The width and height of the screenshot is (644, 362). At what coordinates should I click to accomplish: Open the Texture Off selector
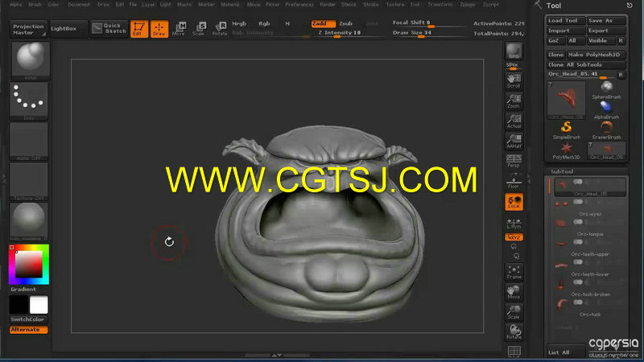coord(29,182)
